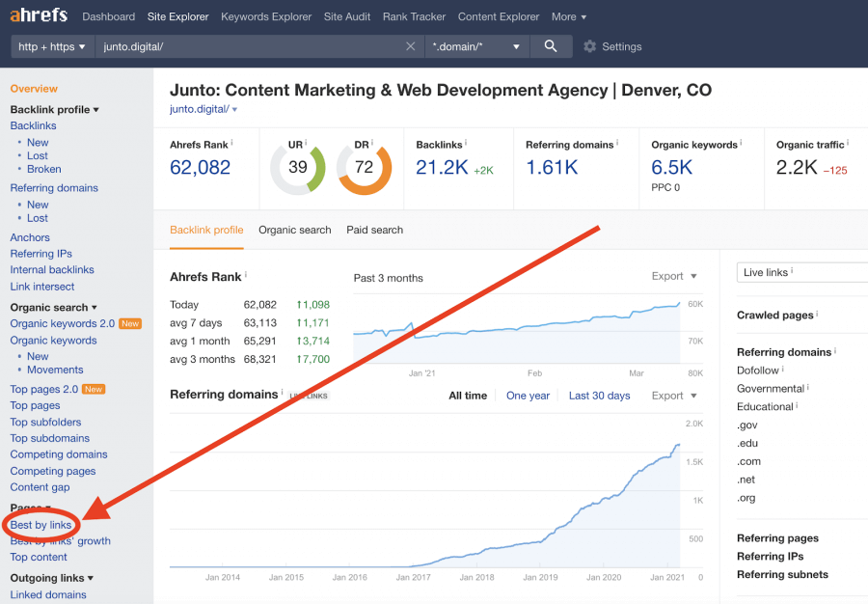Viewport: 868px width, 604px height.
Task: Select the All time range option
Action: [468, 396]
